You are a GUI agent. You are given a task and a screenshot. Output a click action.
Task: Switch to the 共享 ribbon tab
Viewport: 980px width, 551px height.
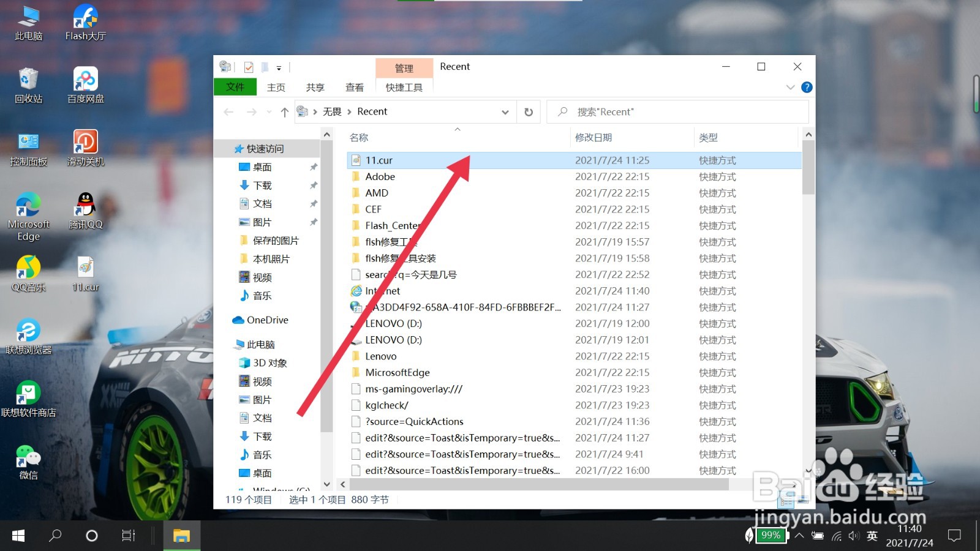tap(315, 88)
